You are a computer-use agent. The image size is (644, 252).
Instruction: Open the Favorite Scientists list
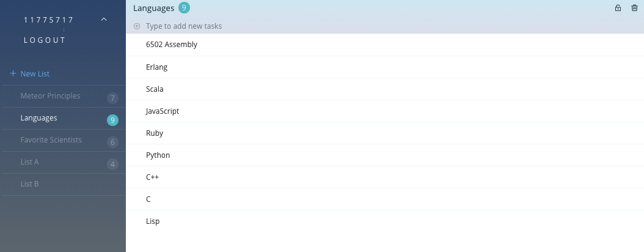(x=51, y=140)
